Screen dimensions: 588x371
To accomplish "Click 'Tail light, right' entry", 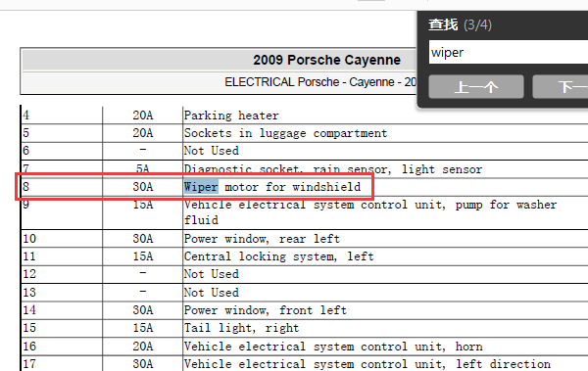I will coord(241,328).
